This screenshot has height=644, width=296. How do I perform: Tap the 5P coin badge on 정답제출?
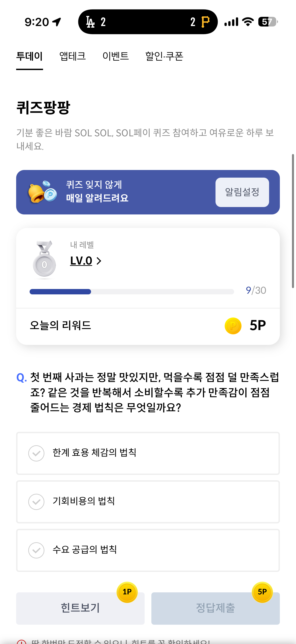pos(262,591)
